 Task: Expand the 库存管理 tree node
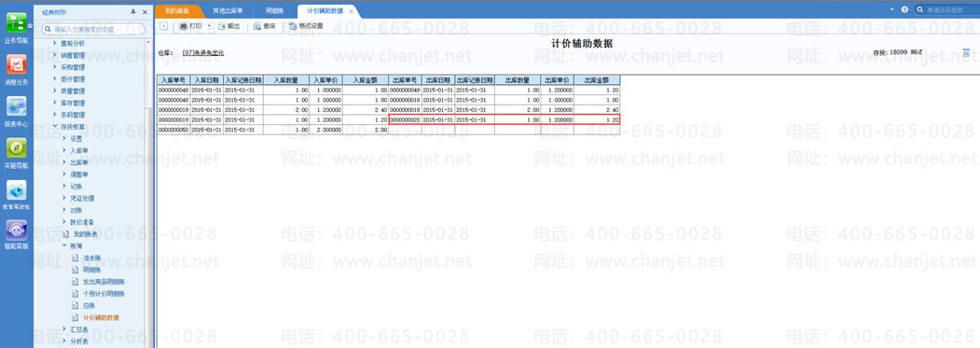click(55, 104)
